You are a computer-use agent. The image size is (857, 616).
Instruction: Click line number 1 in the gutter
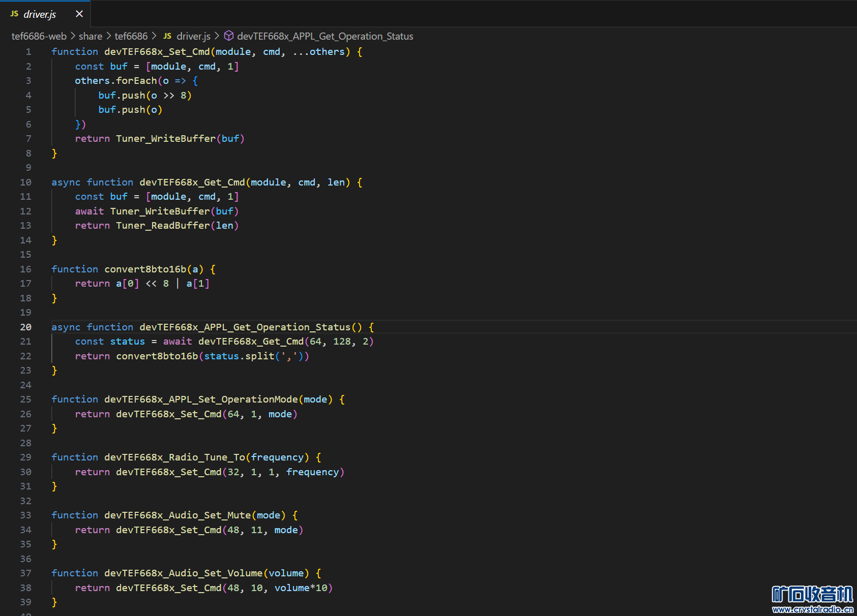click(x=28, y=52)
